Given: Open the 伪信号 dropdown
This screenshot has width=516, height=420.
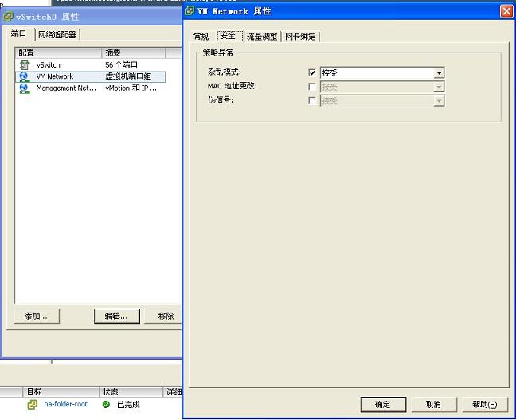Looking at the screenshot, I should (x=439, y=101).
